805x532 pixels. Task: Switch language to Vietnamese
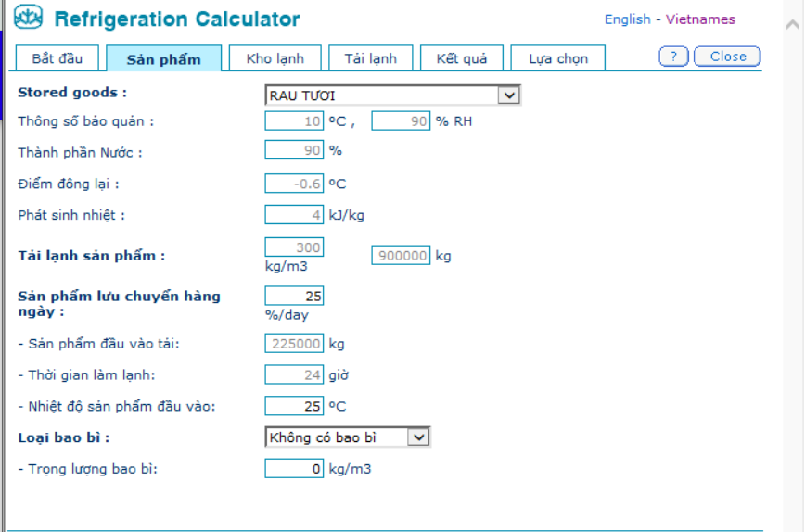[700, 19]
